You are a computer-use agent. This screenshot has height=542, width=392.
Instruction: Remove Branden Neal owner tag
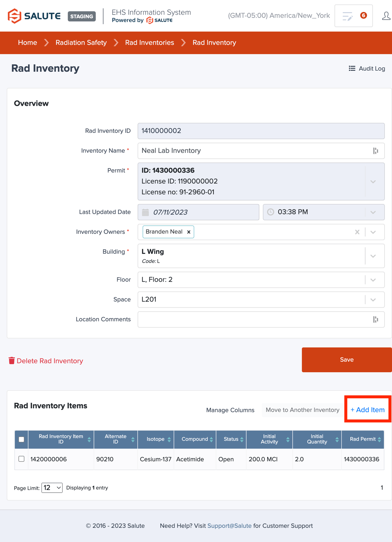click(x=189, y=232)
